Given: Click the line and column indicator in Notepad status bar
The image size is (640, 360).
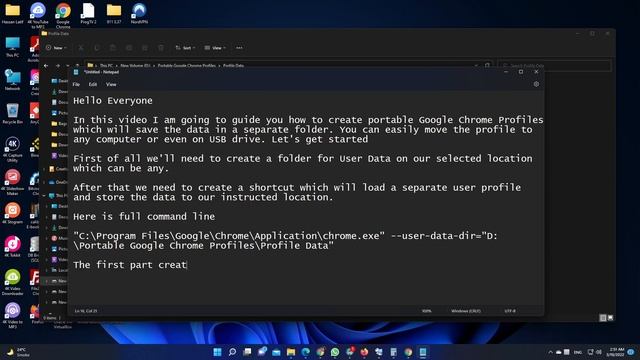Looking at the screenshot, I should tap(86, 311).
